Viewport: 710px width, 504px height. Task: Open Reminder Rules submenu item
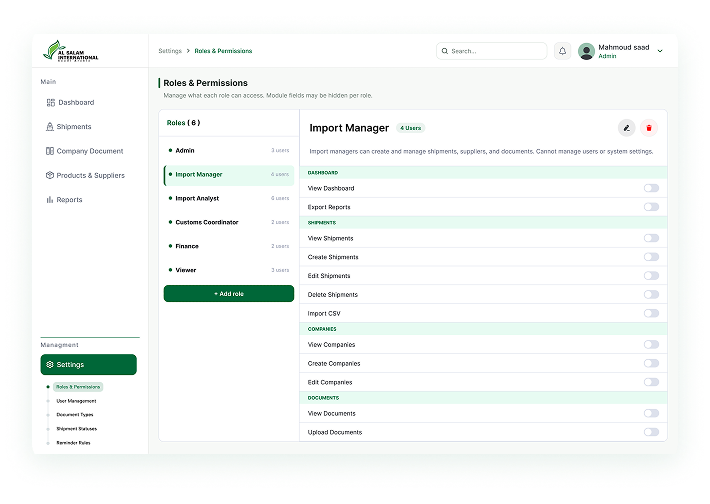[73, 443]
